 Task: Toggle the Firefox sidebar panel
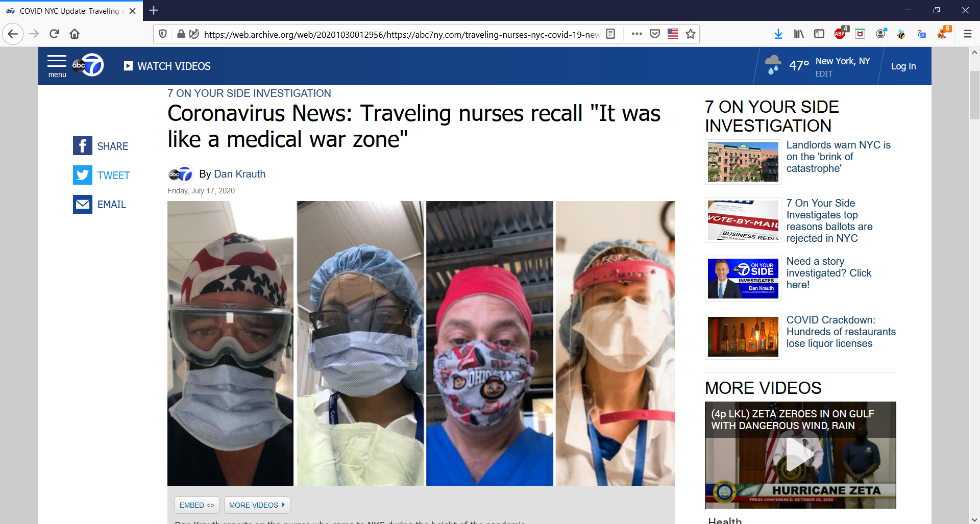click(x=819, y=34)
